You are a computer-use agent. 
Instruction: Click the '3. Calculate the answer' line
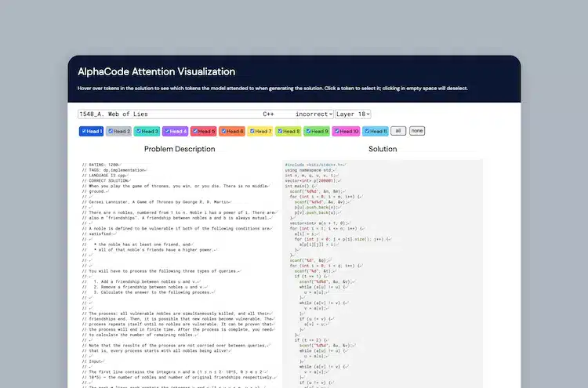coord(148,292)
